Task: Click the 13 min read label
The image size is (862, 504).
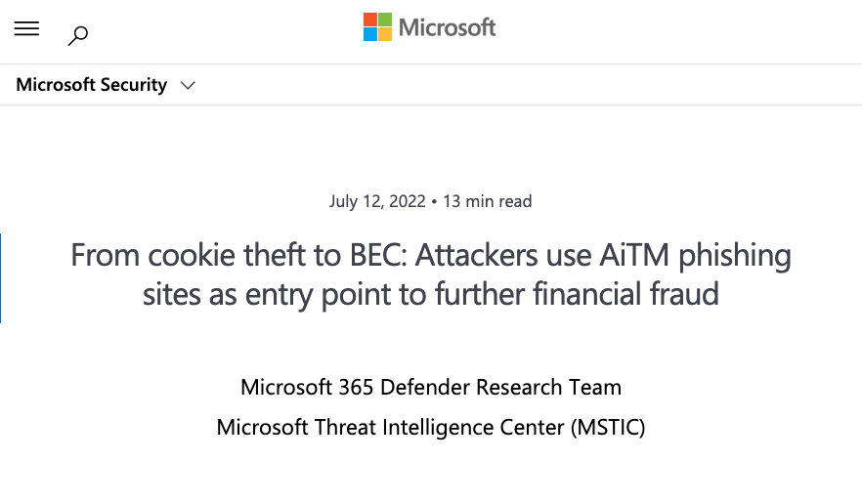Action: (488, 201)
